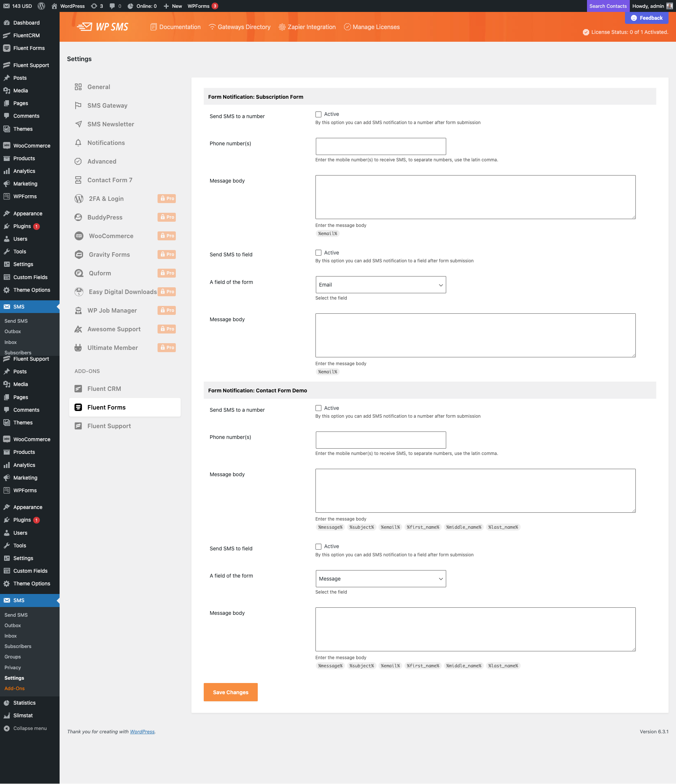Image resolution: width=676 pixels, height=784 pixels.
Task: Enable Send SMS to field for Subscription Form
Action: [318, 253]
